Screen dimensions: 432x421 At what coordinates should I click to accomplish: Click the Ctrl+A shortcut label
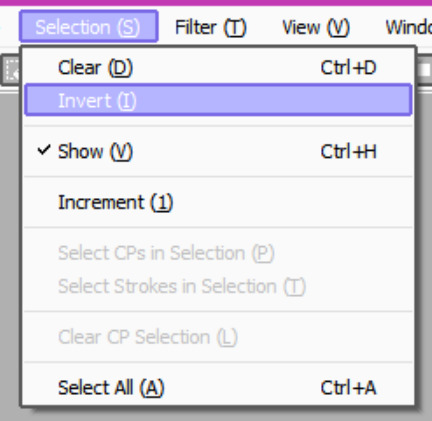pyautogui.click(x=348, y=388)
